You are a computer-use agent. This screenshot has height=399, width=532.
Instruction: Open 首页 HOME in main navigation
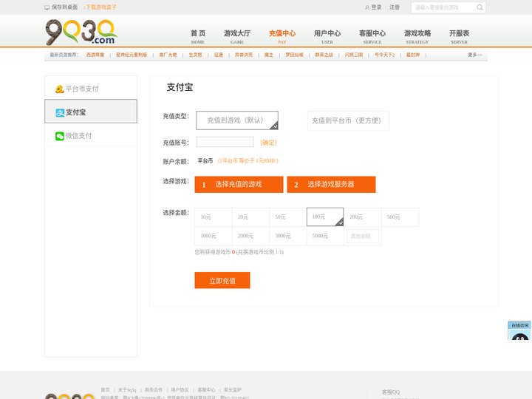(198, 37)
